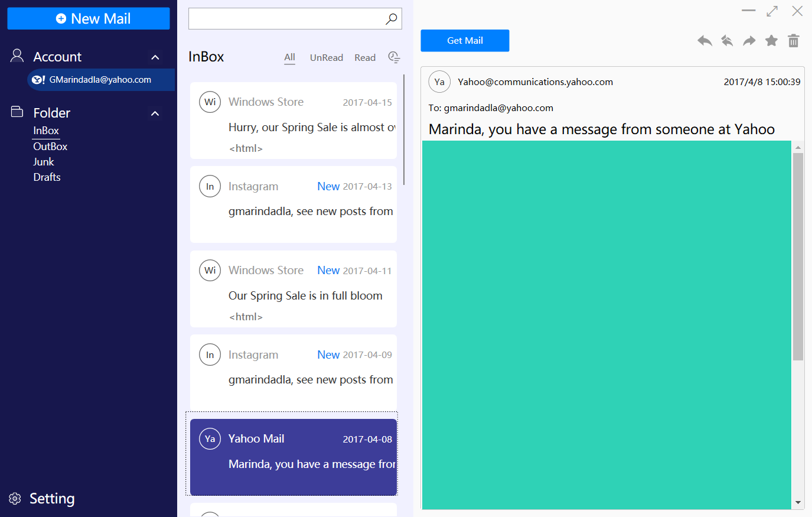Image resolution: width=812 pixels, height=517 pixels.
Task: Forward the open email
Action: 749,41
